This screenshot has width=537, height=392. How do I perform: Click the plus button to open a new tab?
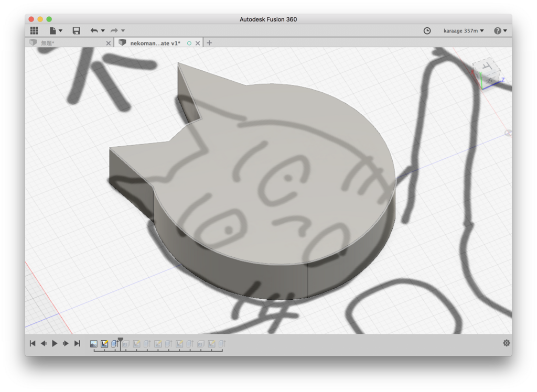(209, 42)
